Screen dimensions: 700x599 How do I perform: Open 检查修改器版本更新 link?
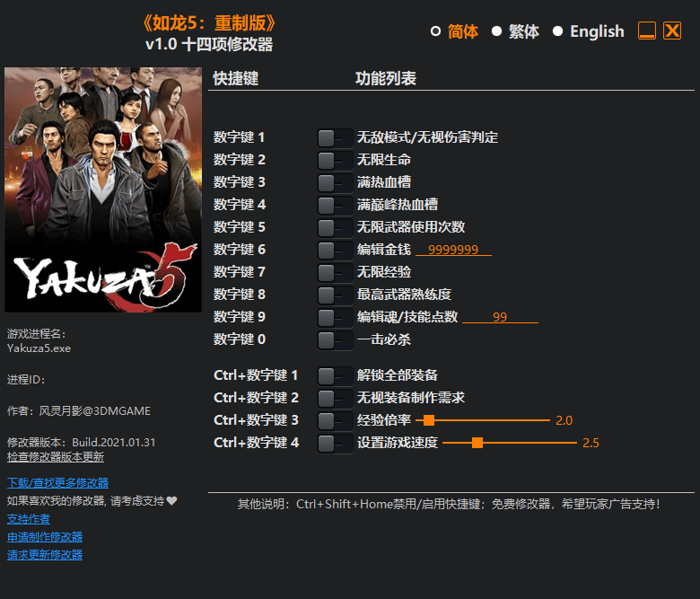click(56, 457)
